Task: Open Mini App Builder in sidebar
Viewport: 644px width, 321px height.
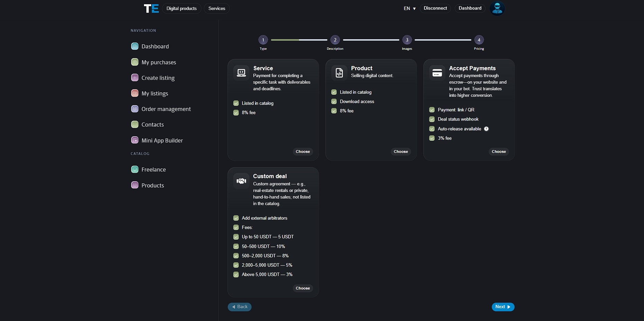Action: (162, 140)
